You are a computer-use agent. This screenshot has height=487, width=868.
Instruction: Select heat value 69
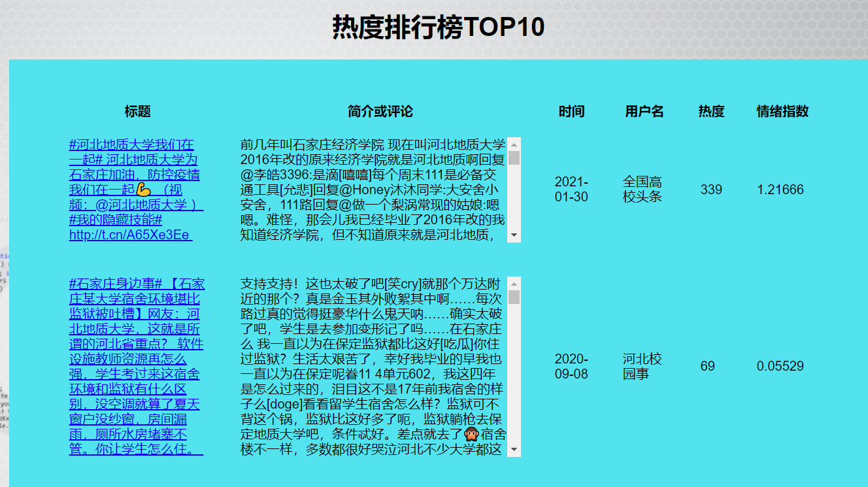[707, 366]
